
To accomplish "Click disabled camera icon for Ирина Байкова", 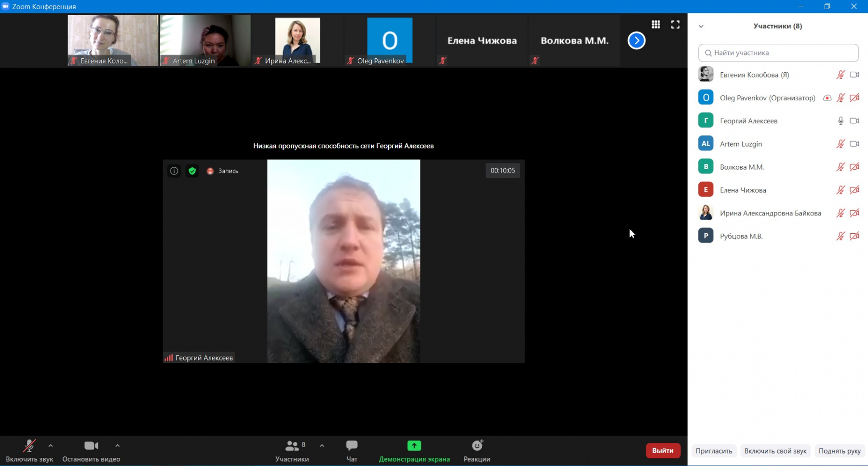I will click(x=854, y=213).
